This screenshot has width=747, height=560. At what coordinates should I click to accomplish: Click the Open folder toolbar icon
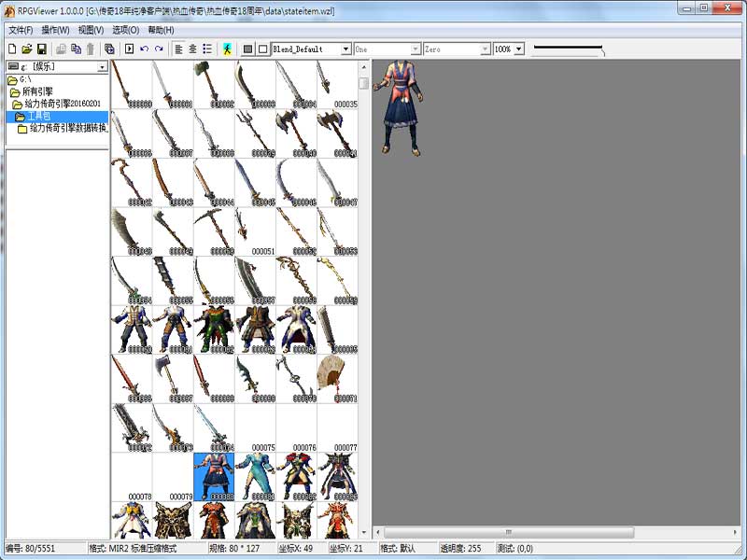click(x=27, y=49)
